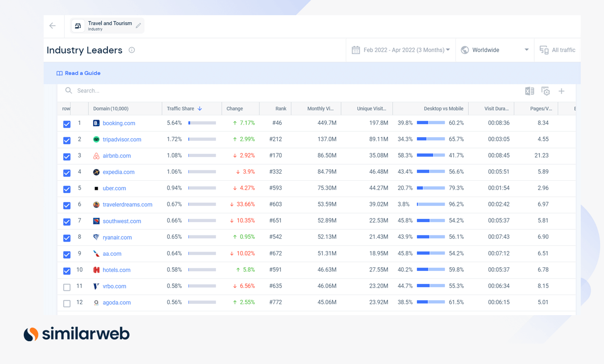Click the globe icon beside Worldwide
This screenshot has width=604, height=364.
click(x=465, y=49)
